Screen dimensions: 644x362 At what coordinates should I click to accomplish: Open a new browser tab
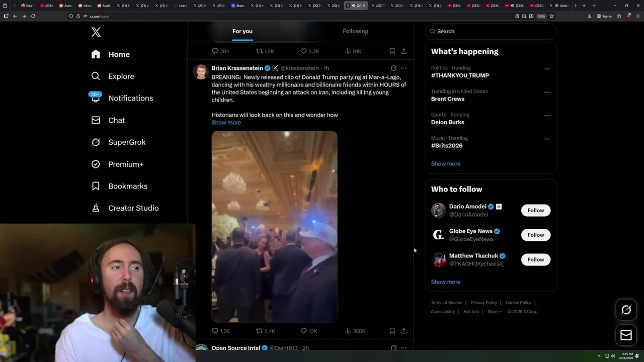(584, 6)
